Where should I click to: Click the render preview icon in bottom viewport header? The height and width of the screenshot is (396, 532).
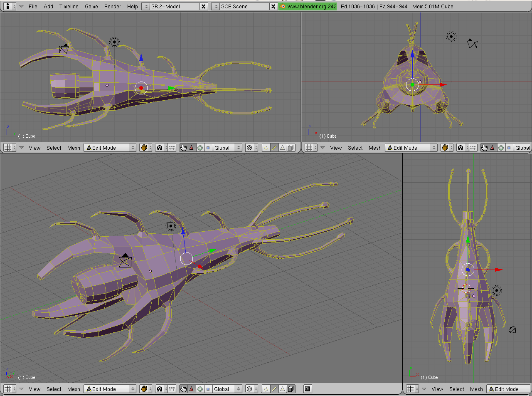click(x=307, y=389)
